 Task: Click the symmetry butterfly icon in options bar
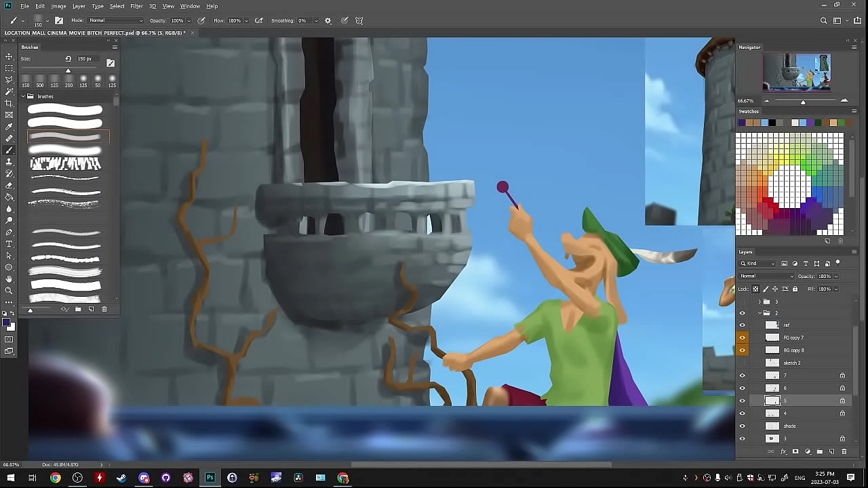(x=359, y=20)
